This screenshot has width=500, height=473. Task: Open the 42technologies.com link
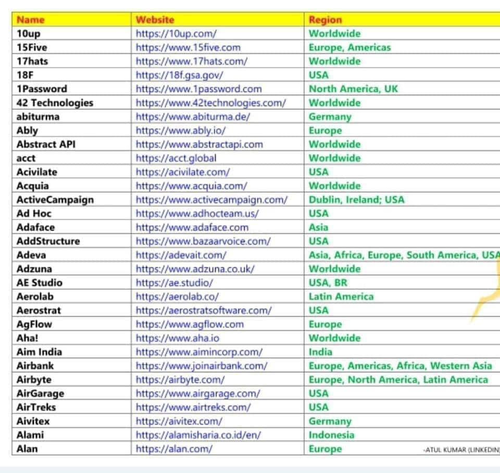211,103
